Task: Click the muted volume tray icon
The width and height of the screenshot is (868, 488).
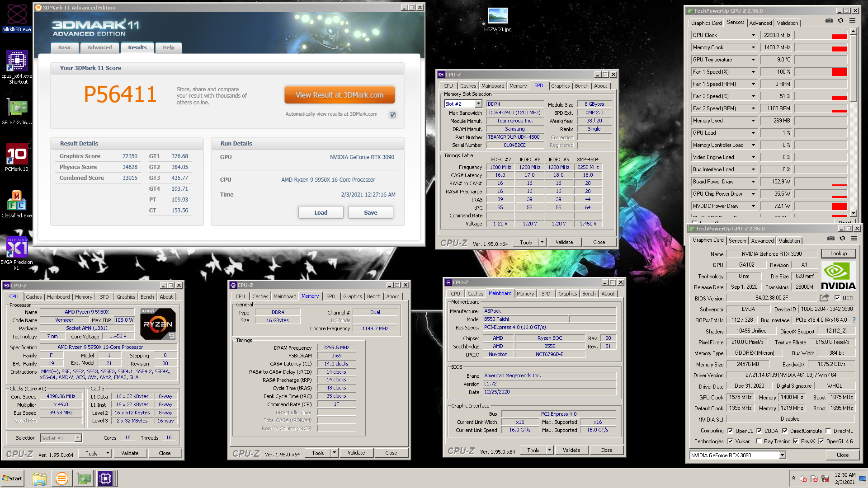Action: pyautogui.click(x=803, y=479)
